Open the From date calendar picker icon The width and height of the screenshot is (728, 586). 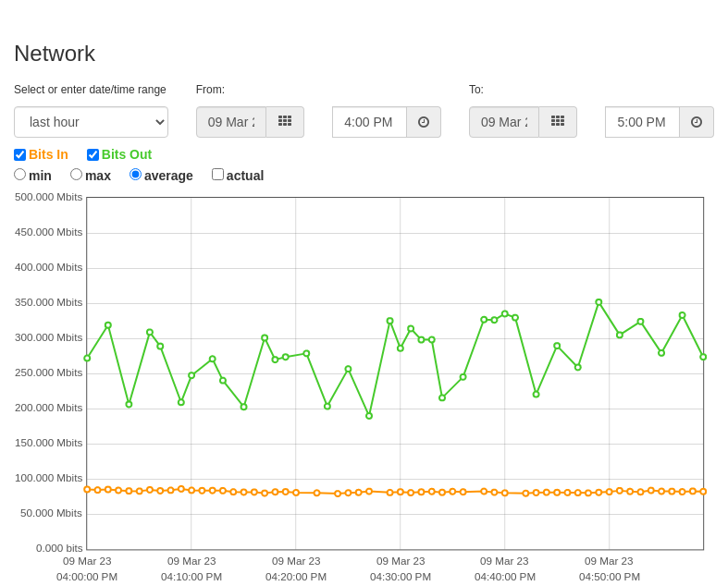(285, 122)
